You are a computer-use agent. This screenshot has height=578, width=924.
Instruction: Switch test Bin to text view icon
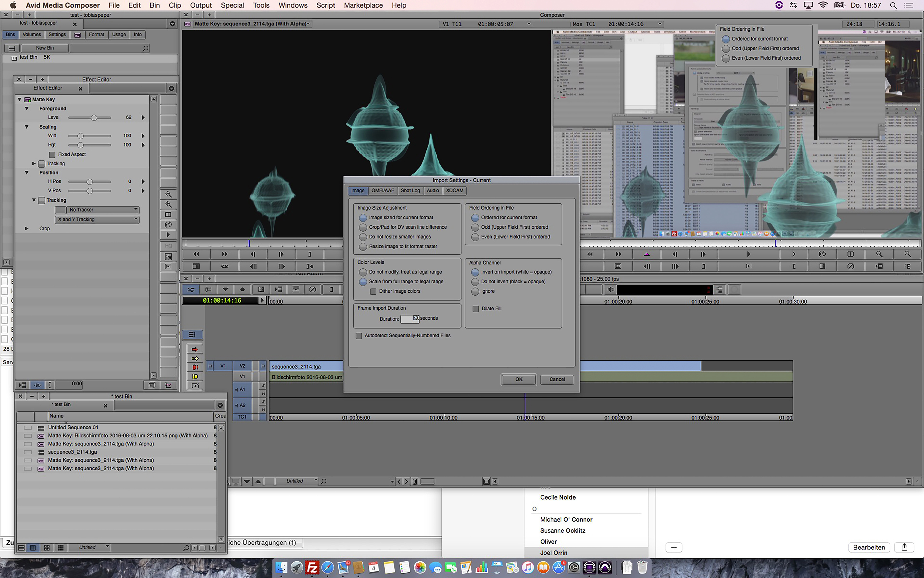[x=33, y=548]
